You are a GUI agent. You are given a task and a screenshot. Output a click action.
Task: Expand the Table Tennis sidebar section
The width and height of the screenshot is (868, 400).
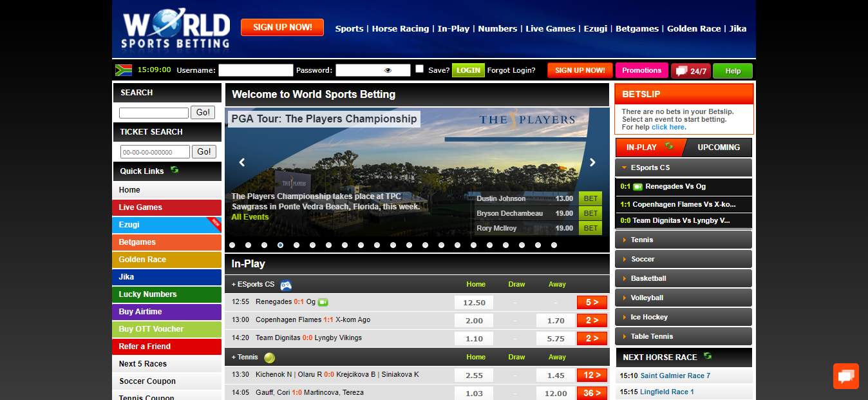[684, 336]
